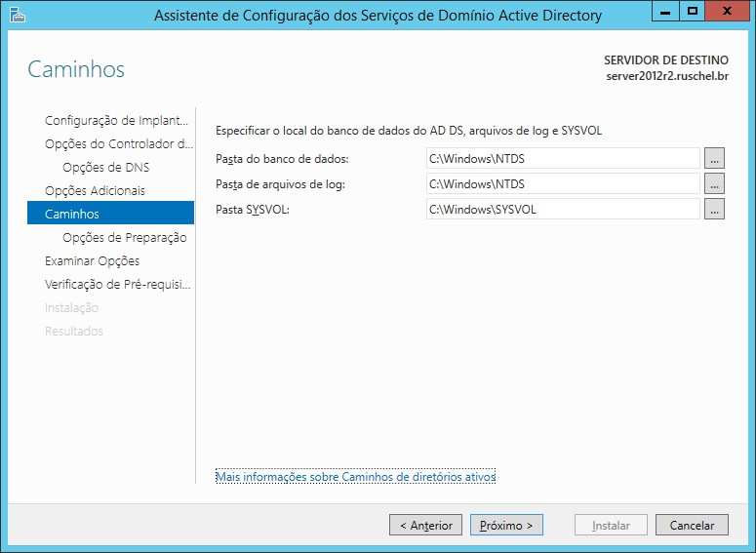The height and width of the screenshot is (553, 756).
Task: Browse for the SYSVOL folder path
Action: pos(714,210)
